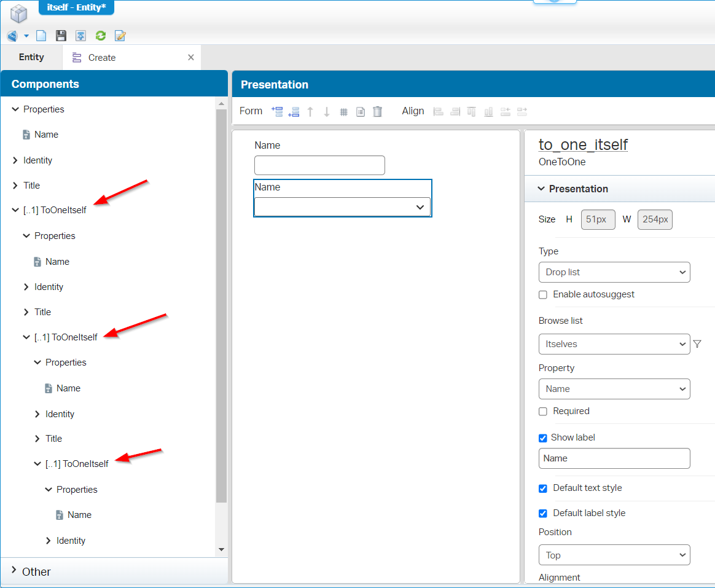
Task: Click the Save floppy disk icon
Action: click(61, 36)
